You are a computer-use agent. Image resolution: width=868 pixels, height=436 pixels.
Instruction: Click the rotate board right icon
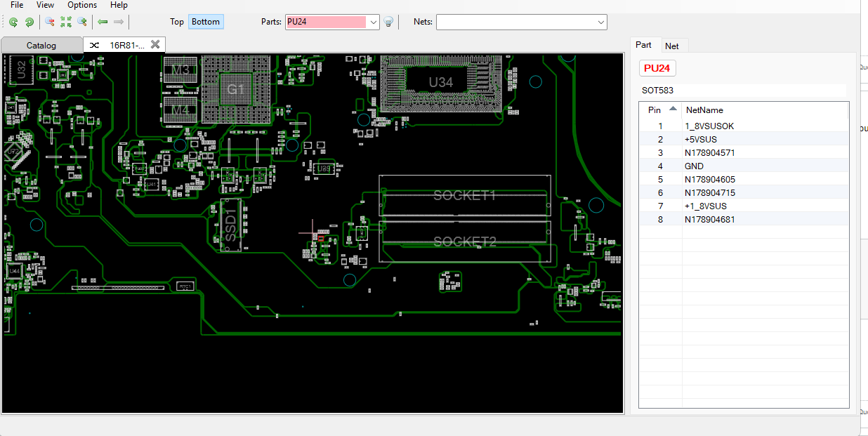[29, 22]
